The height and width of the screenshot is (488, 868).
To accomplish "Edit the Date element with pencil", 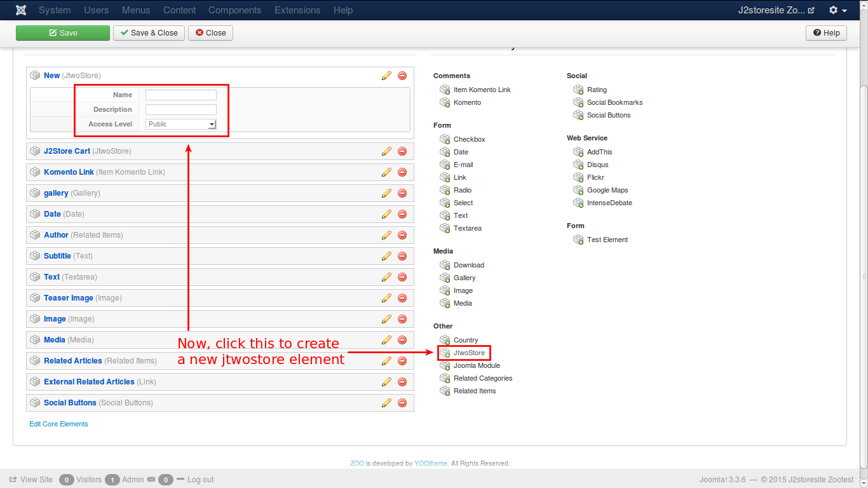I will 386,214.
